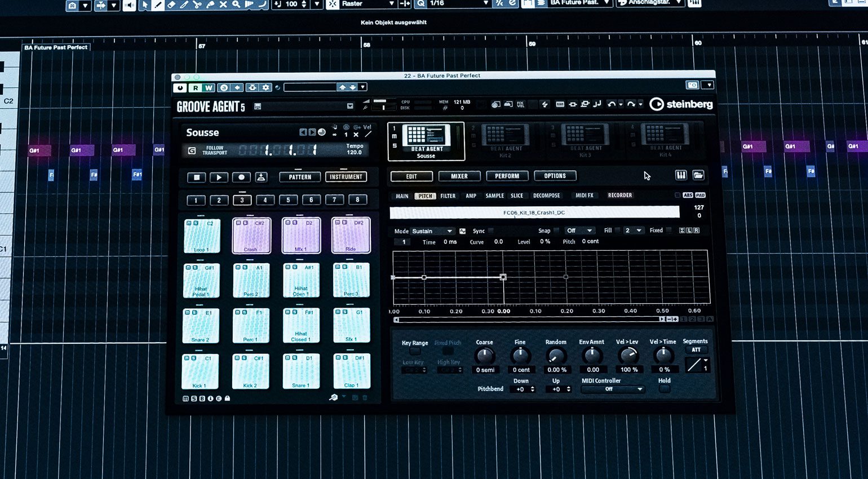
Task: Click the lightning bolt icon in header
Action: tap(544, 104)
